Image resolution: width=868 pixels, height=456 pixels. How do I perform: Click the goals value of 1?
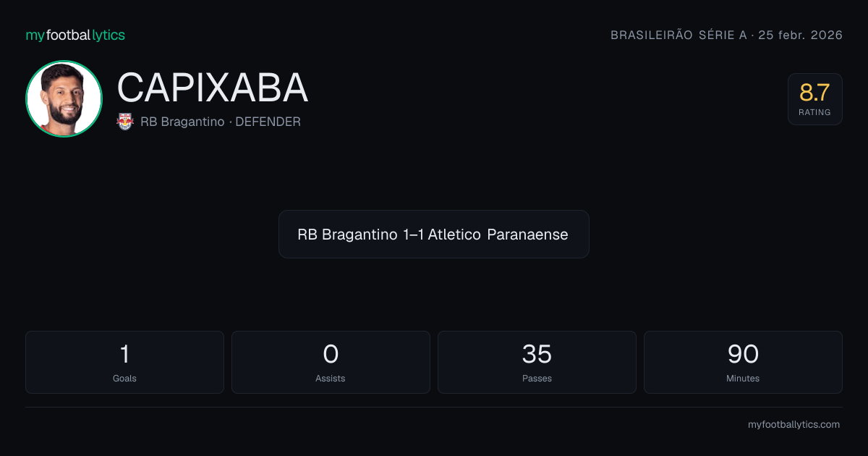click(x=124, y=354)
